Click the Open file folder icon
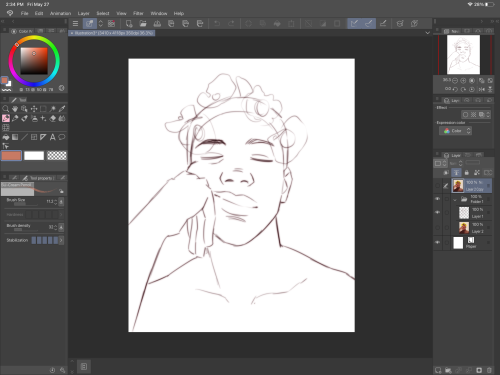The width and height of the screenshot is (500, 375). click(x=143, y=23)
